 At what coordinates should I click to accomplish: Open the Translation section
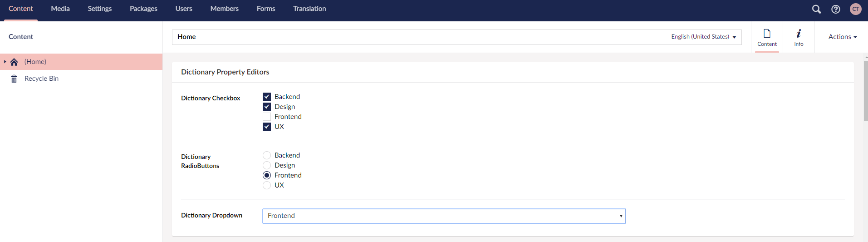tap(309, 9)
